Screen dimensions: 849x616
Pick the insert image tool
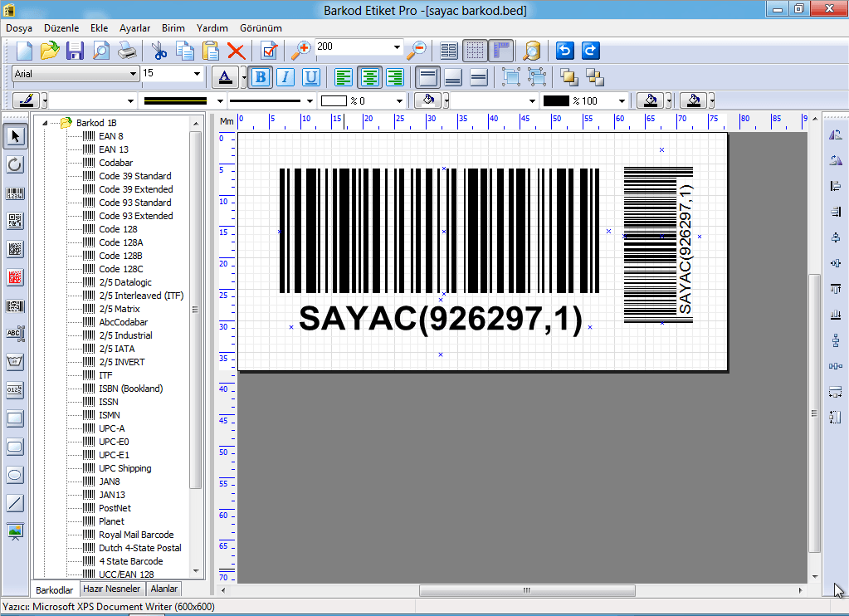[15, 531]
